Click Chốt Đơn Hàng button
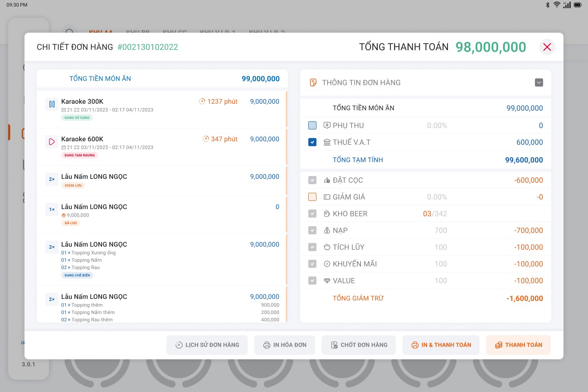The height and width of the screenshot is (392, 588). pyautogui.click(x=359, y=345)
